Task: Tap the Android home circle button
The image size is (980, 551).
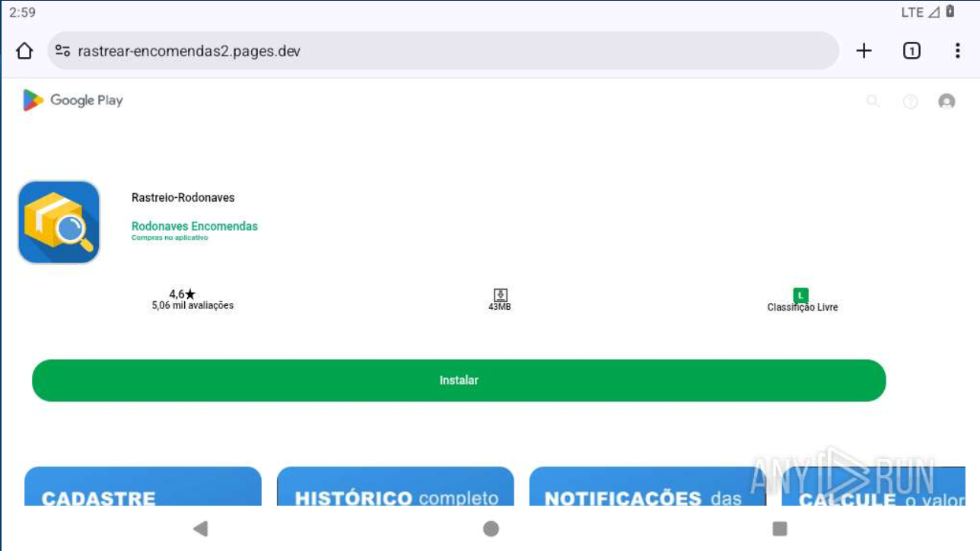Action: (x=491, y=528)
